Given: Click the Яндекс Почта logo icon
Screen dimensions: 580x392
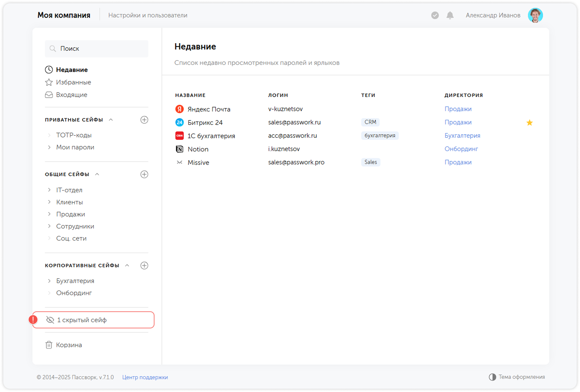Looking at the screenshot, I should coord(179,109).
